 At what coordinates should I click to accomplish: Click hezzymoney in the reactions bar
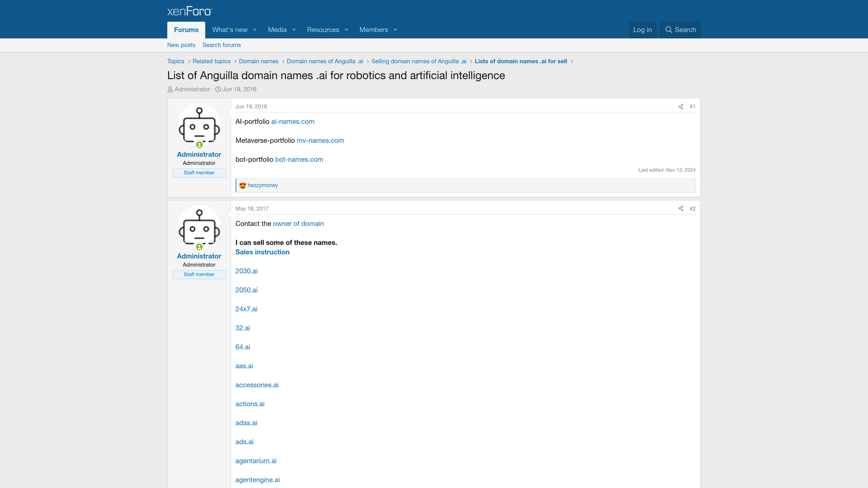[x=263, y=185]
